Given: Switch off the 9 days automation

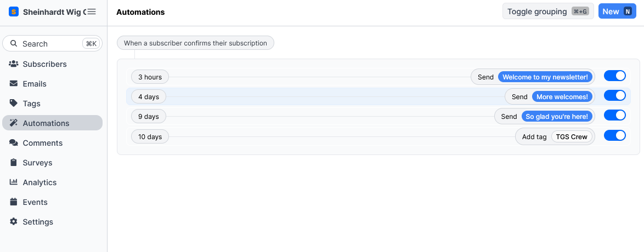Looking at the screenshot, I should click(614, 116).
